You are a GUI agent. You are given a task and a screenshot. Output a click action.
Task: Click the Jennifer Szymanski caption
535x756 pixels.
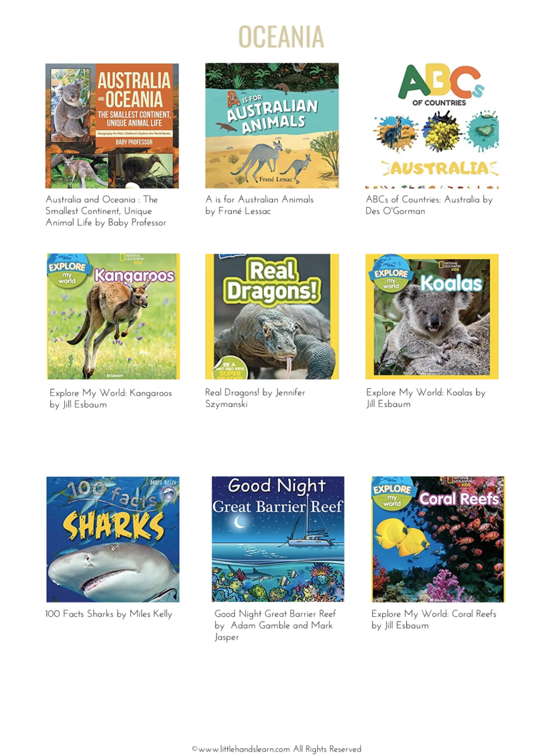tap(255, 398)
